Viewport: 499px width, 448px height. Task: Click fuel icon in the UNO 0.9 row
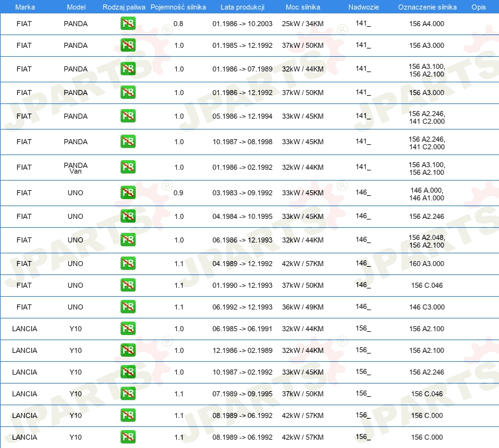click(x=128, y=193)
